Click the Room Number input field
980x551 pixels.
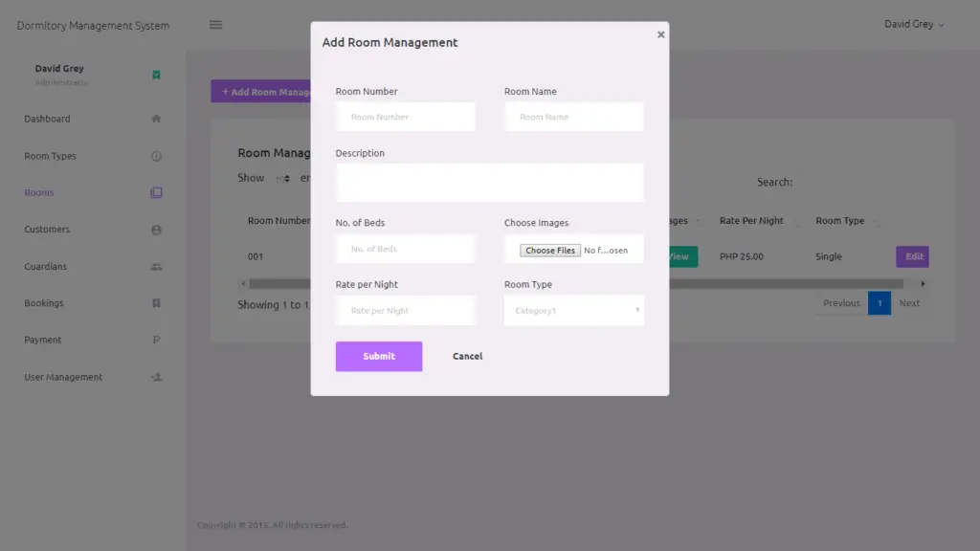pos(405,116)
